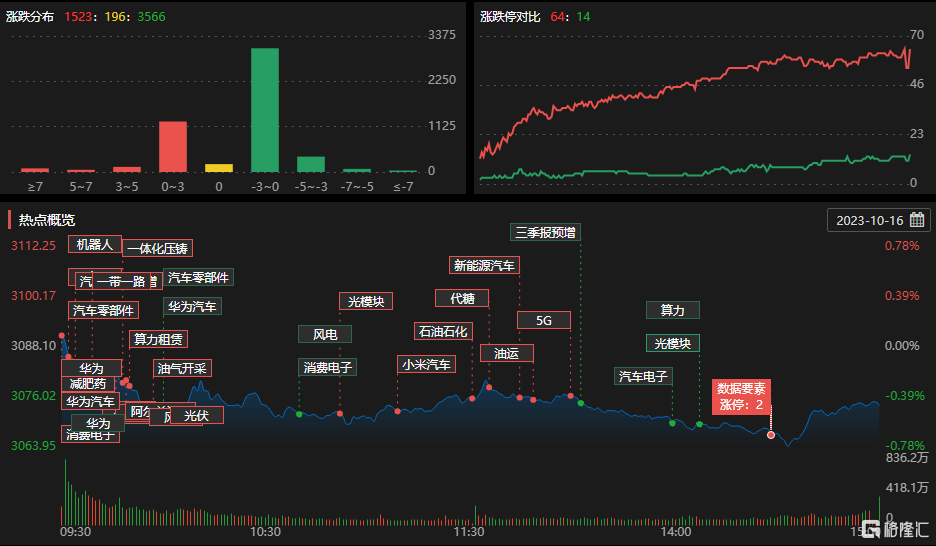Open the calendar icon in date picker

(x=915, y=220)
